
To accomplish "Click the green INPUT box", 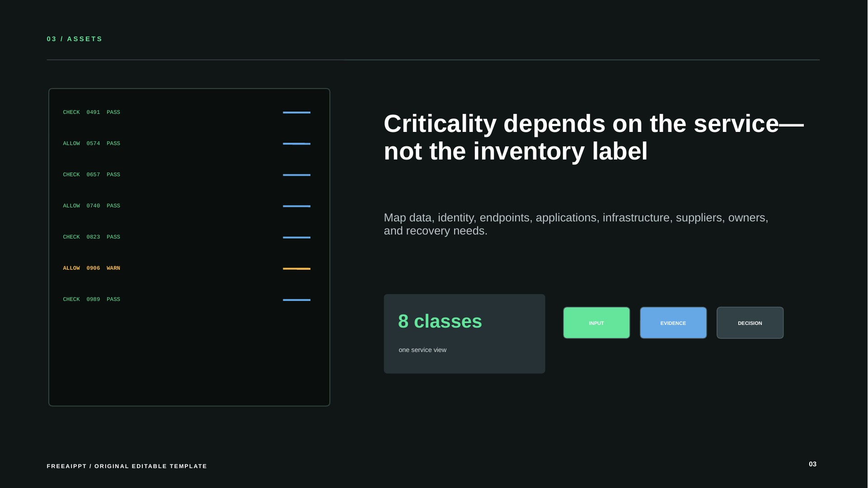I will (596, 323).
